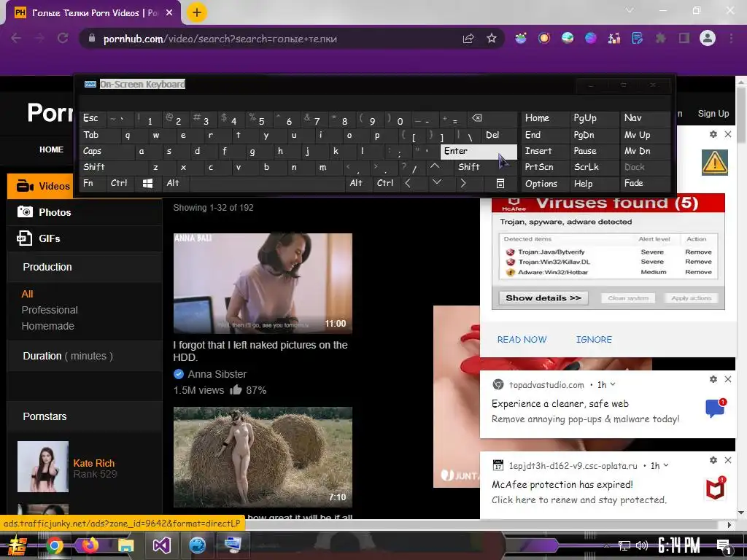The width and height of the screenshot is (747, 560).
Task: Tap the context-menu key on the On-Screen Keyboard
Action: [x=500, y=183]
